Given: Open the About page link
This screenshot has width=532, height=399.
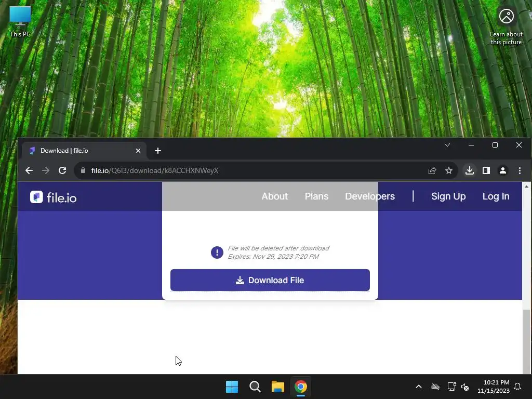Looking at the screenshot, I should click(x=274, y=196).
